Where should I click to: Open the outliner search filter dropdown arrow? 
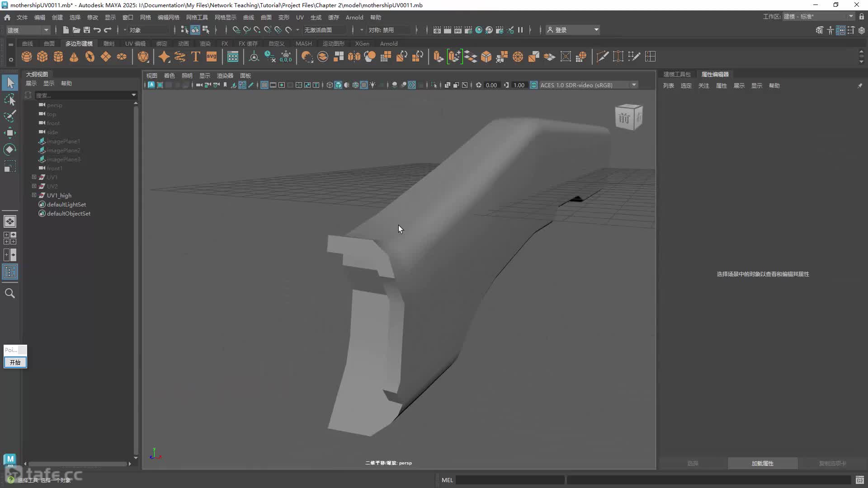(x=133, y=95)
